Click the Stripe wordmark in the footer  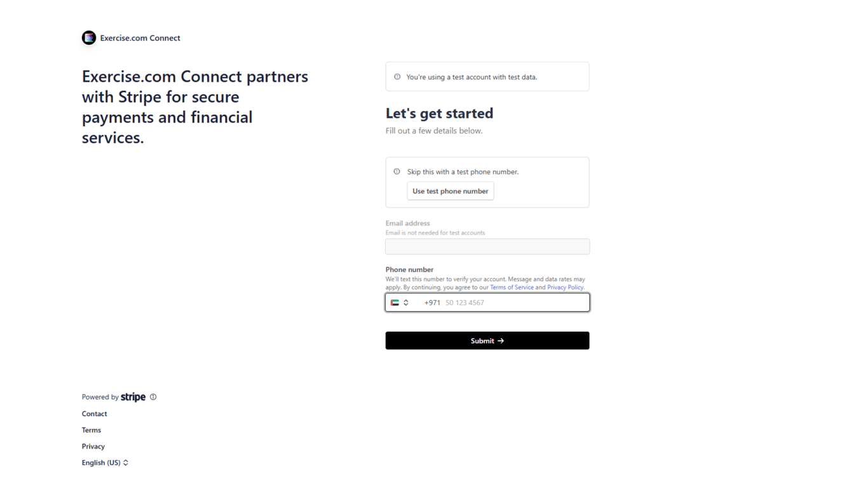(x=133, y=396)
